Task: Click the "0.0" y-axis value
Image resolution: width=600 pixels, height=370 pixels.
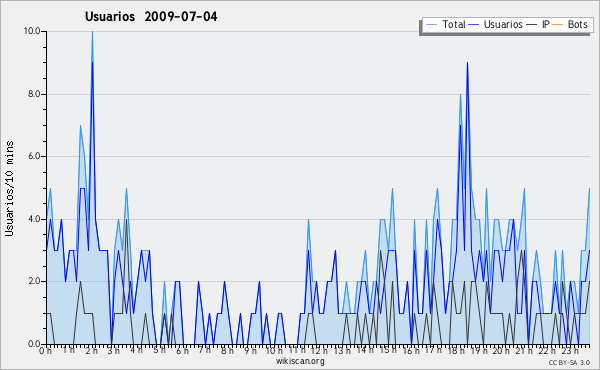Action: pos(34,344)
